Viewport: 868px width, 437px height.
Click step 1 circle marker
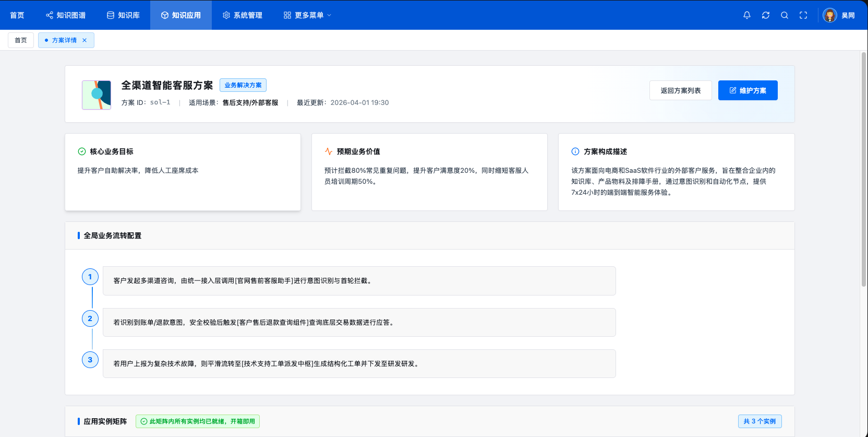90,277
